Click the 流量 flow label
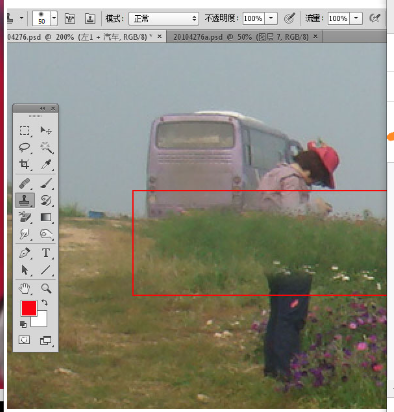 pyautogui.click(x=314, y=18)
